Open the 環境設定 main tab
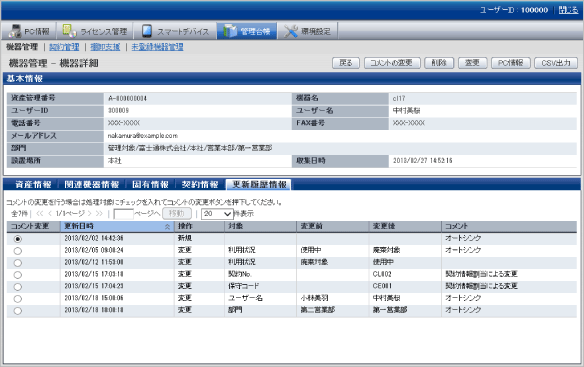 [308, 31]
